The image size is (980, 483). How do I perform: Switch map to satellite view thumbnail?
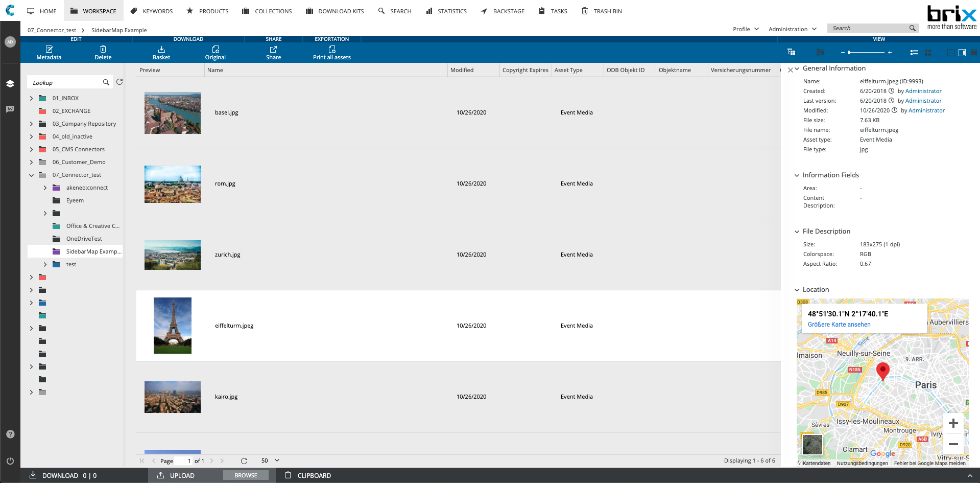(x=812, y=444)
